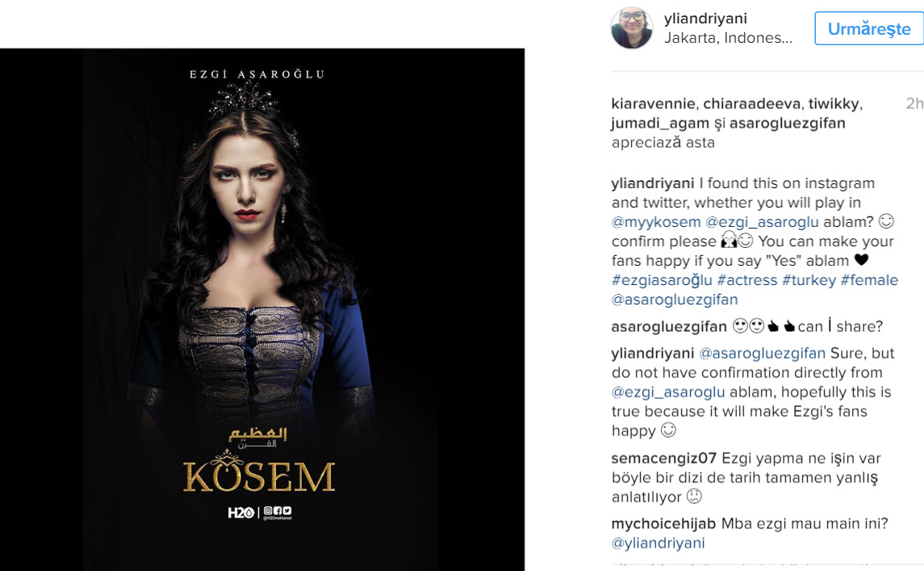The width and height of the screenshot is (924, 571).
Task: Open the #actress hashtag
Action: pyautogui.click(x=746, y=280)
